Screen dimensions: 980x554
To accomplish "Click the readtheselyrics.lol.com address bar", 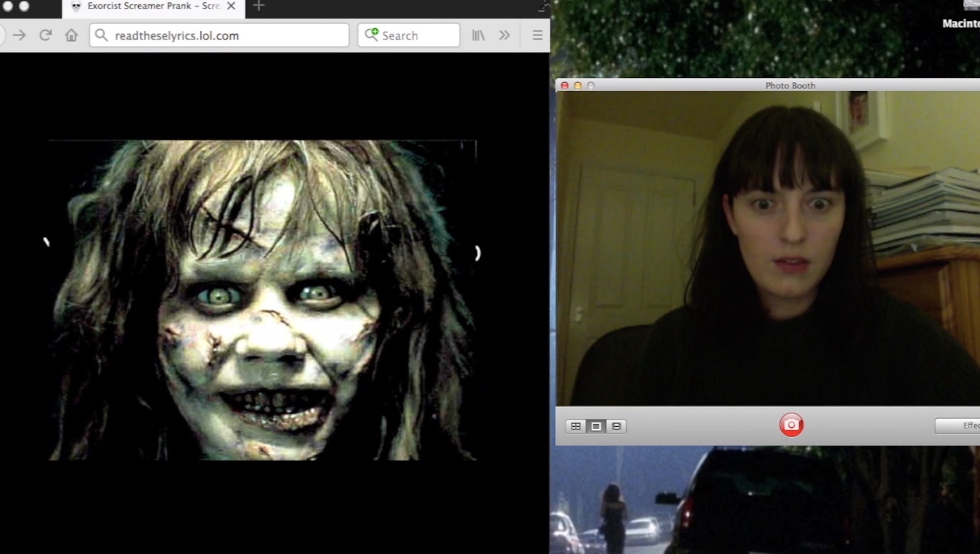I will tap(219, 36).
